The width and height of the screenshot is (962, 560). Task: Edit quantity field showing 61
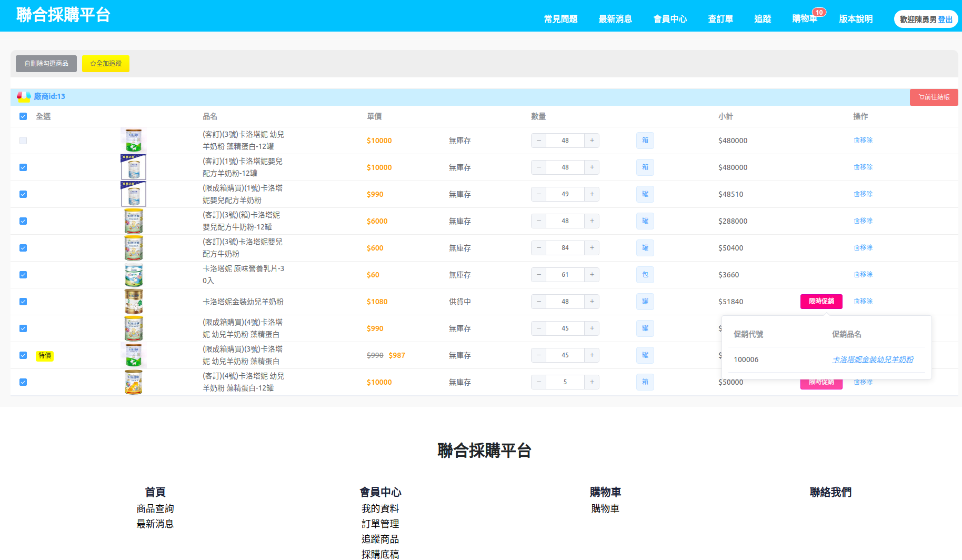tap(565, 275)
